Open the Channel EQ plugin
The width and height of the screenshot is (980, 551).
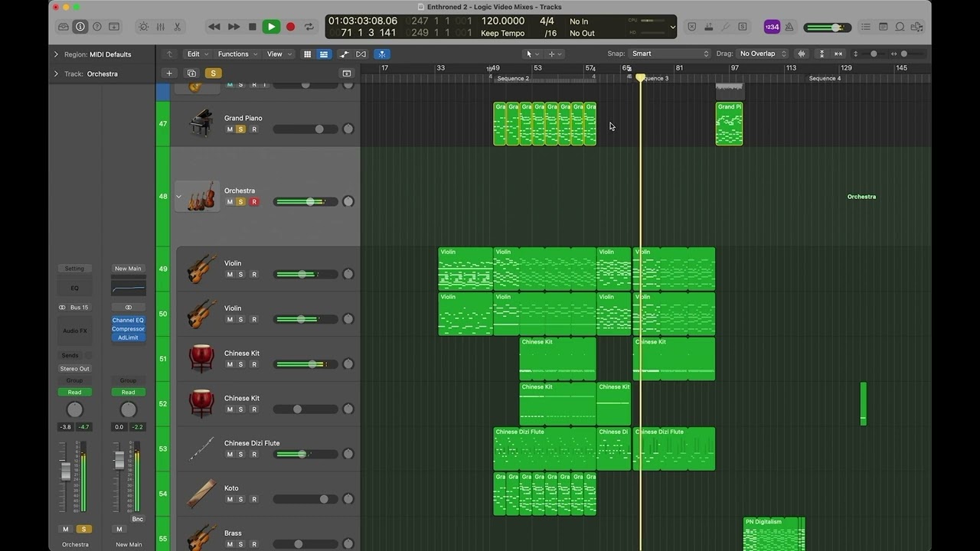pos(128,320)
